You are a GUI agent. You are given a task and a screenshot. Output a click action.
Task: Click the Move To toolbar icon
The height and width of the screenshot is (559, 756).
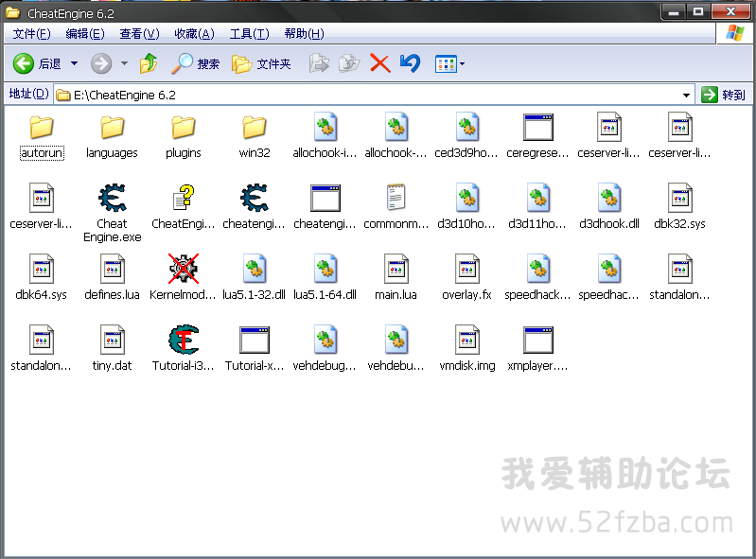click(x=319, y=63)
